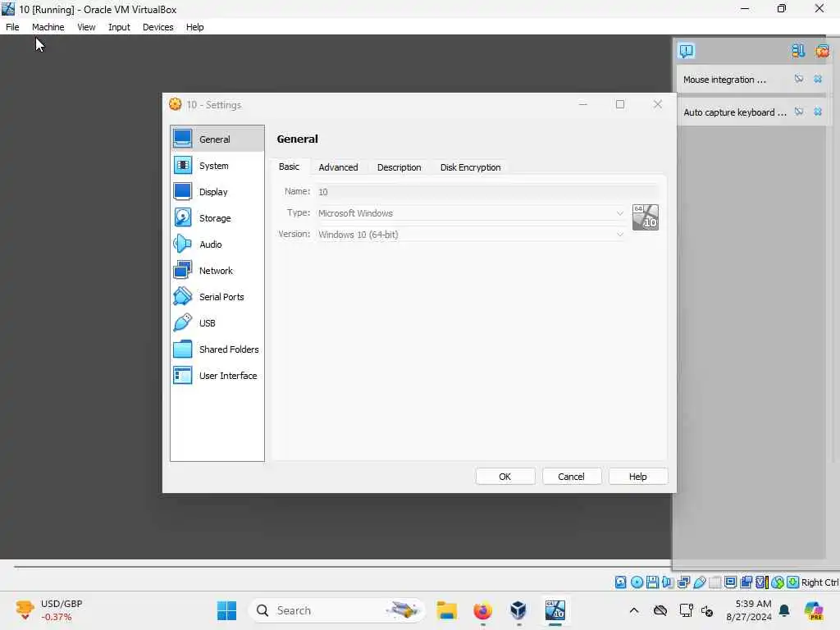Click the USB devices indicator in status bar

tap(699, 582)
